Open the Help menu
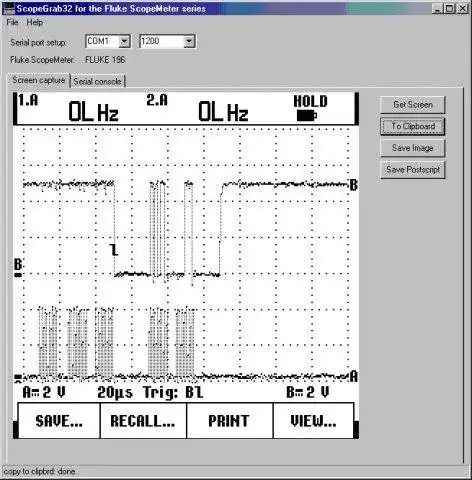This screenshot has width=472, height=480. click(x=35, y=23)
